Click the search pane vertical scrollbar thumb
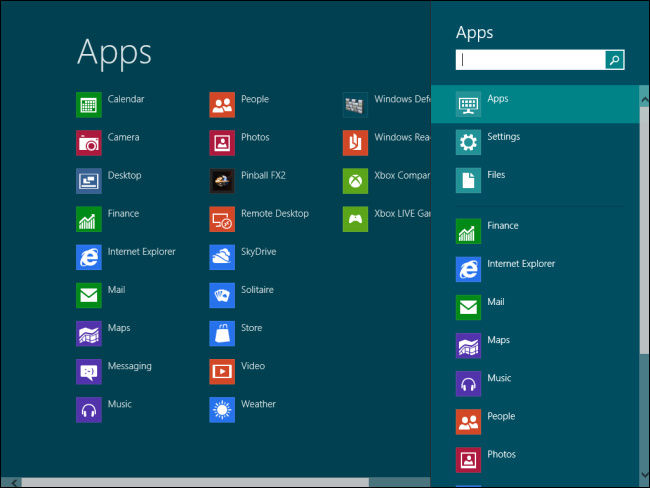 click(644, 230)
